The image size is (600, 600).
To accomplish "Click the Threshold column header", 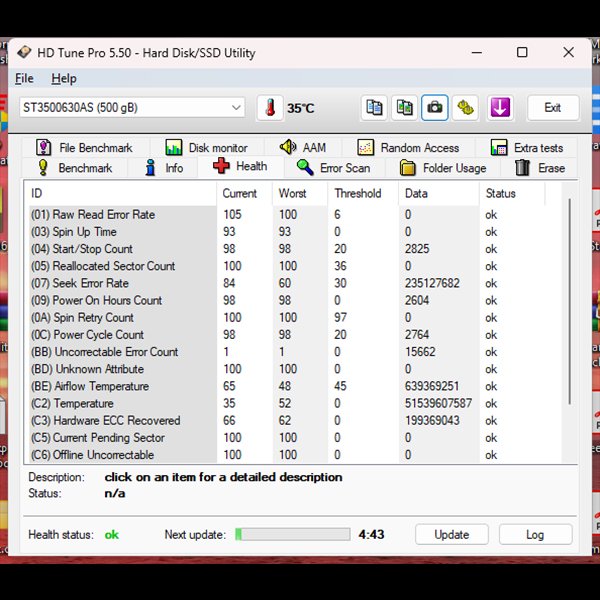I will [x=363, y=194].
